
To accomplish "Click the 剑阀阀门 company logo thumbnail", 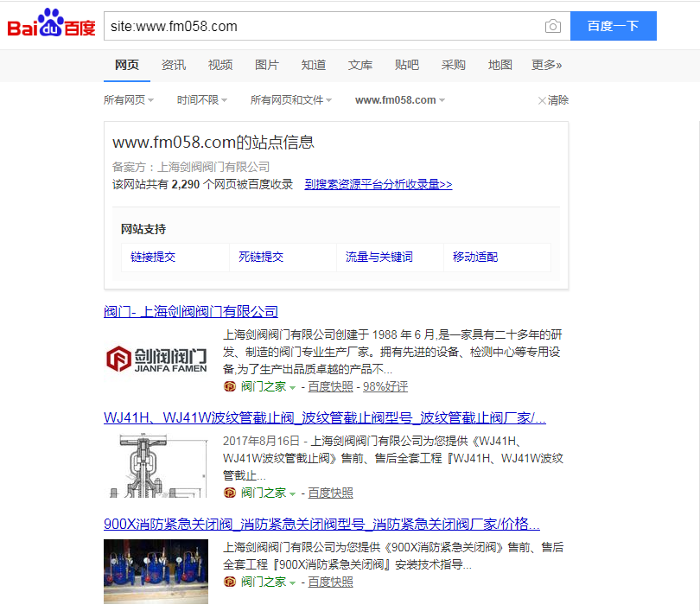I will point(155,356).
